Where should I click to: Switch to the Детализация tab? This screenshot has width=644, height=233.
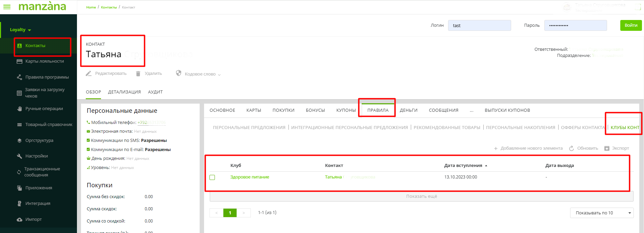(124, 92)
